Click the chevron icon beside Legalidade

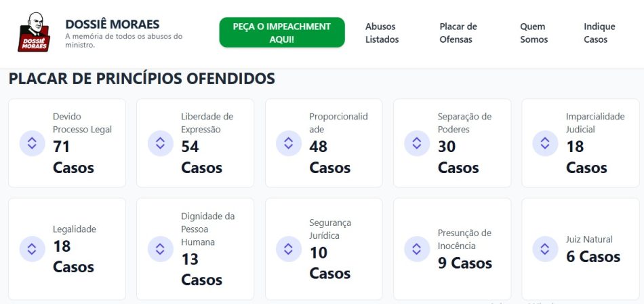[x=32, y=249]
